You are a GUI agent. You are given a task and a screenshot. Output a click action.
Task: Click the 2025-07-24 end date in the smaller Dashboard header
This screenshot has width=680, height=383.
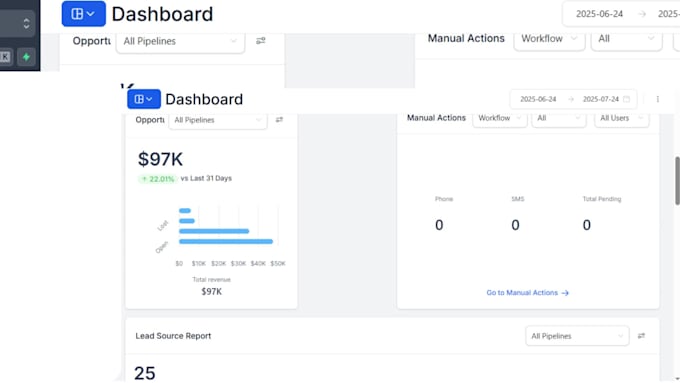pos(601,99)
